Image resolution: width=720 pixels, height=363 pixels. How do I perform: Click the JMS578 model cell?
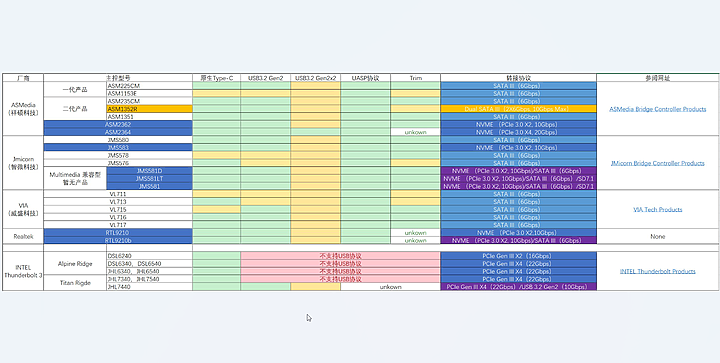(x=118, y=156)
